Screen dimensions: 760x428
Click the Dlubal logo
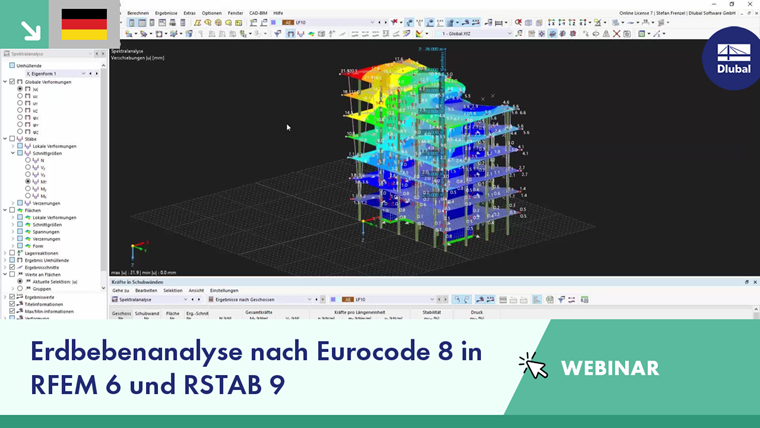[x=733, y=58]
